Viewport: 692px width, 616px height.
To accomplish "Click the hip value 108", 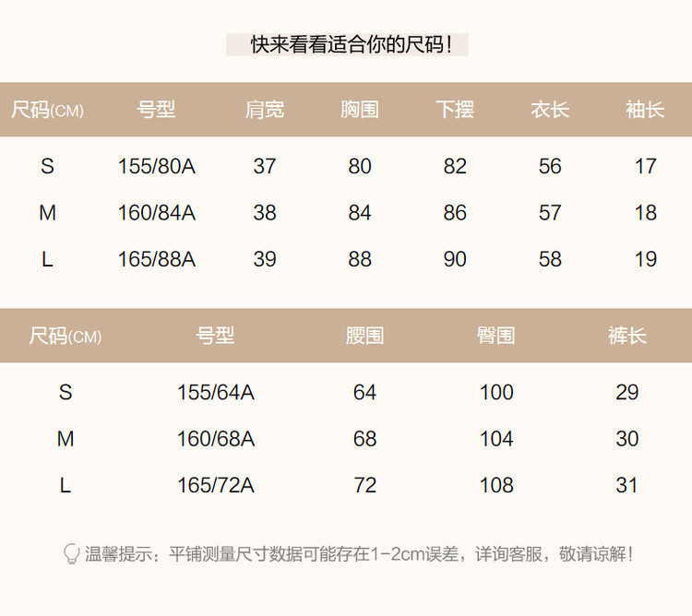I will 496,486.
